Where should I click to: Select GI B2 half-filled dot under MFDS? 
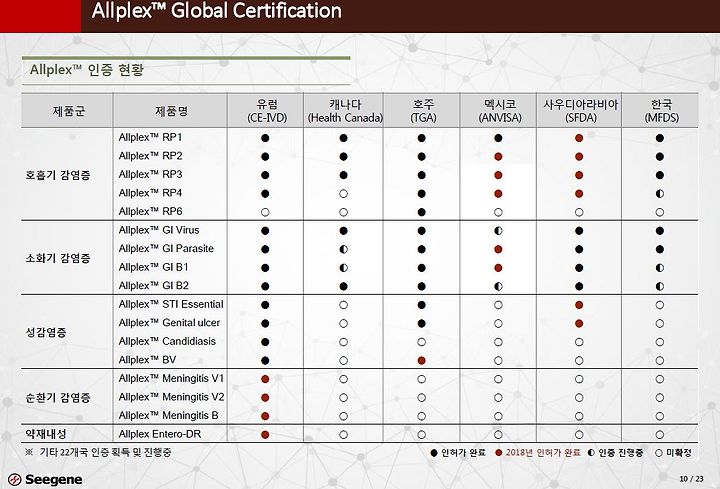(x=660, y=287)
